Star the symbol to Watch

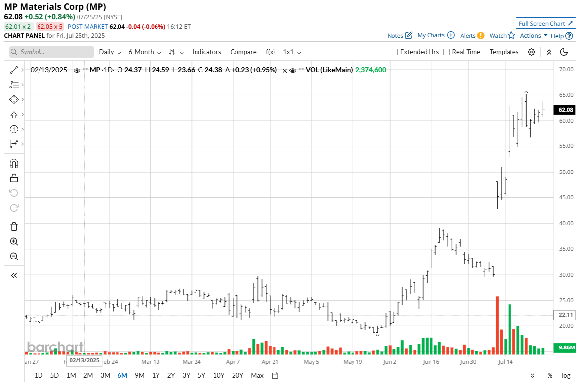[x=511, y=35]
